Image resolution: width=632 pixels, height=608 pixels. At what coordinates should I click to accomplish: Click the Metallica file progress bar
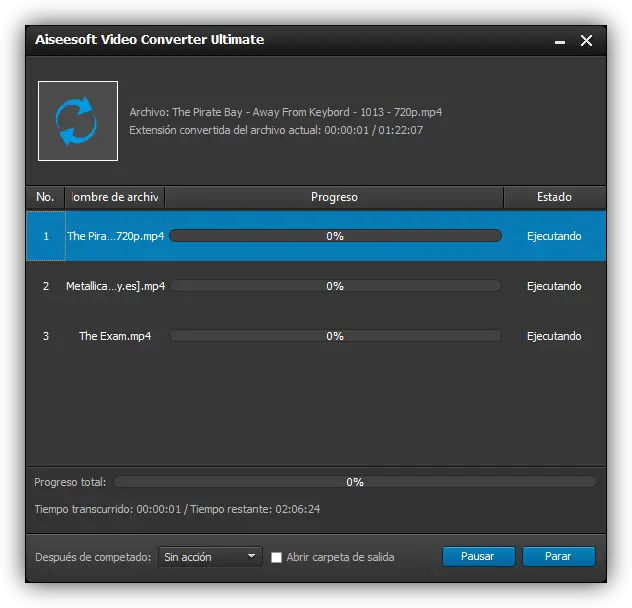[335, 286]
